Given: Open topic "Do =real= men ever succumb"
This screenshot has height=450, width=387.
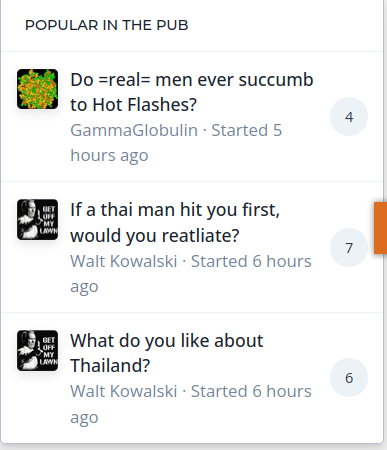Looking at the screenshot, I should coord(192,92).
